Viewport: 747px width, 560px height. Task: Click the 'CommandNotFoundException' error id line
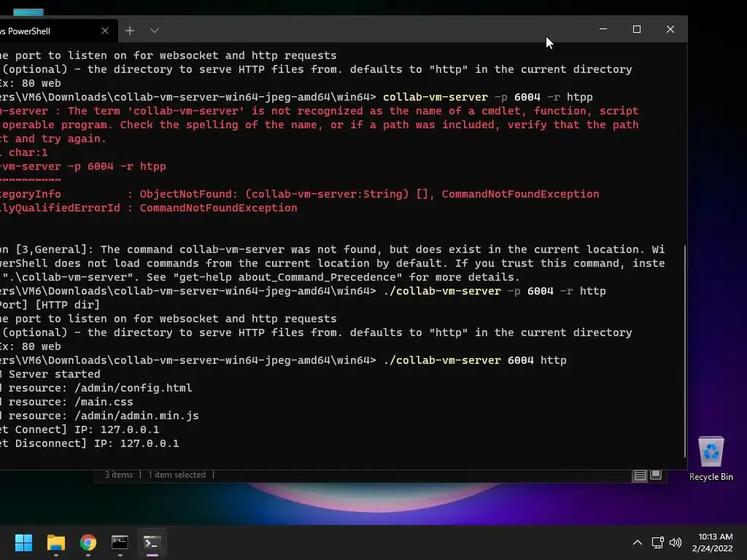click(149, 208)
